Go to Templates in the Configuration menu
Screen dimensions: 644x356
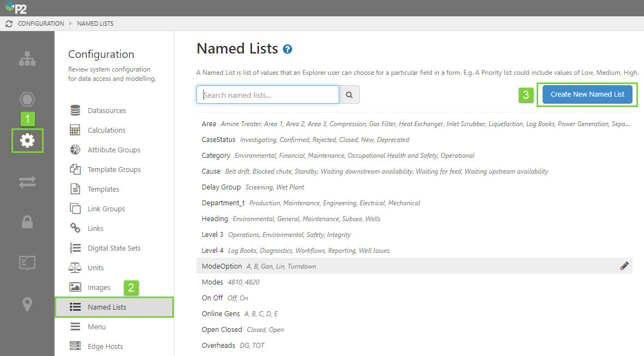point(103,189)
